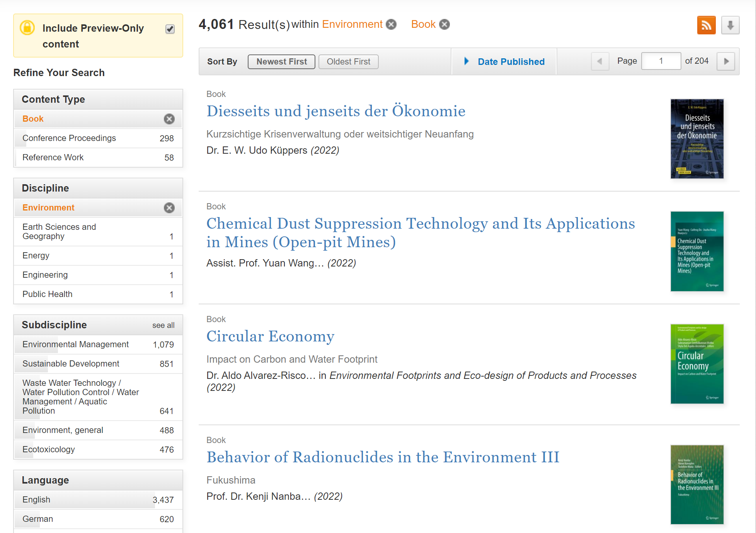Screen dimensions: 756x533
Task: Clear Book content type in sidebar
Action: point(169,119)
